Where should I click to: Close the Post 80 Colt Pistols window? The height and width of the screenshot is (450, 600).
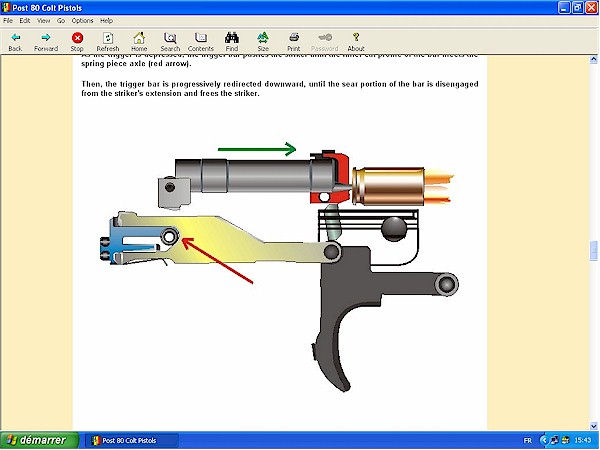point(592,8)
